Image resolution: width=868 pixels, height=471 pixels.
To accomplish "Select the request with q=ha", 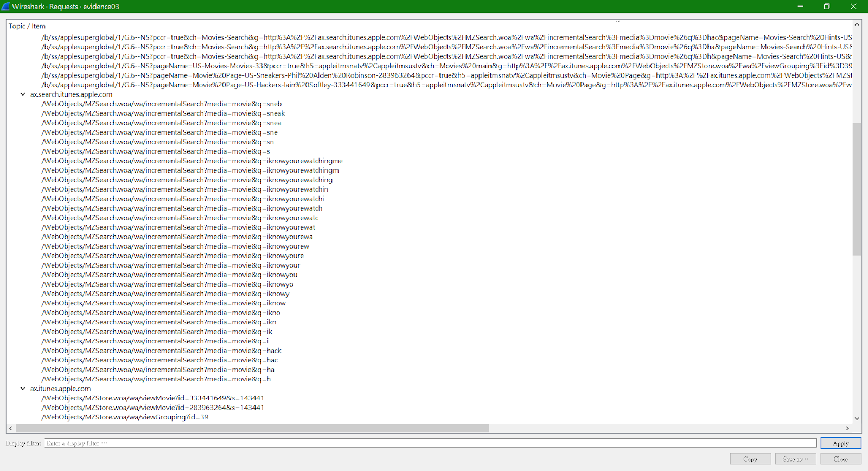I will (x=158, y=370).
